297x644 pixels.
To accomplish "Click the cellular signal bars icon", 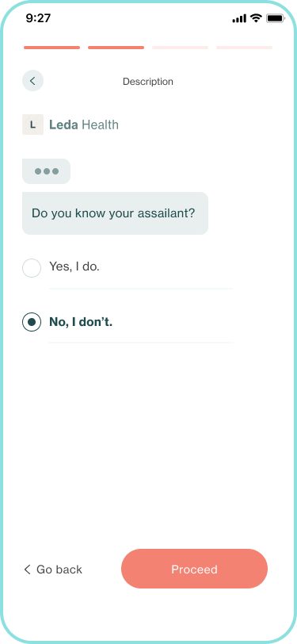I will coord(239,18).
